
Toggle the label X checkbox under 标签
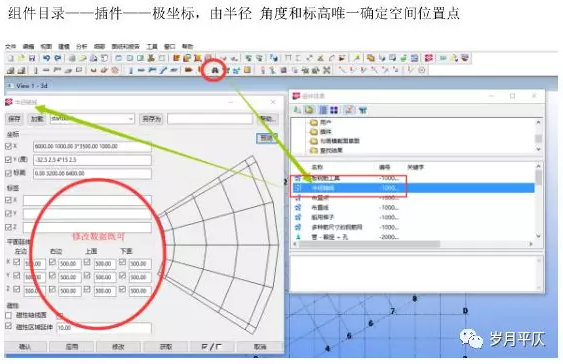point(9,200)
